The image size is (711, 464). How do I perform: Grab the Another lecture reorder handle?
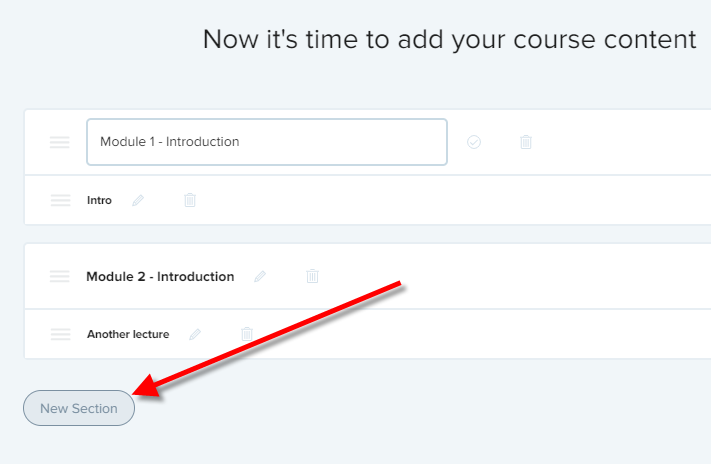[60, 334]
